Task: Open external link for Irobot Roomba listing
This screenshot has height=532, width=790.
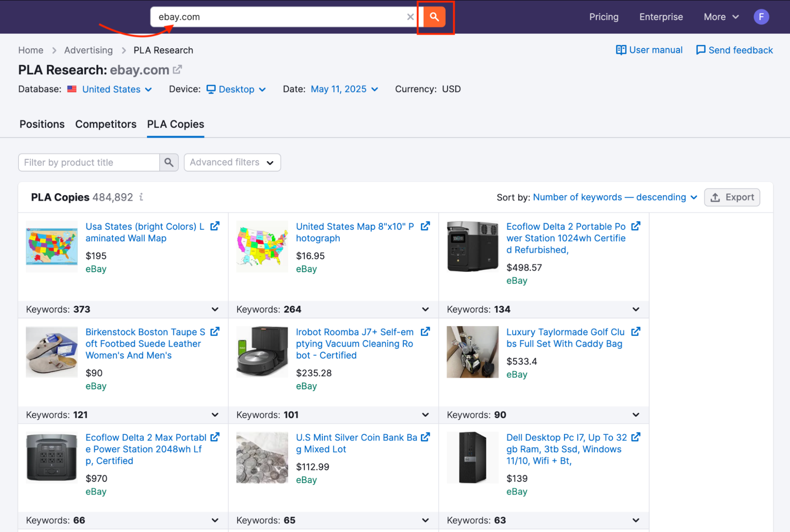Action: pos(425,332)
